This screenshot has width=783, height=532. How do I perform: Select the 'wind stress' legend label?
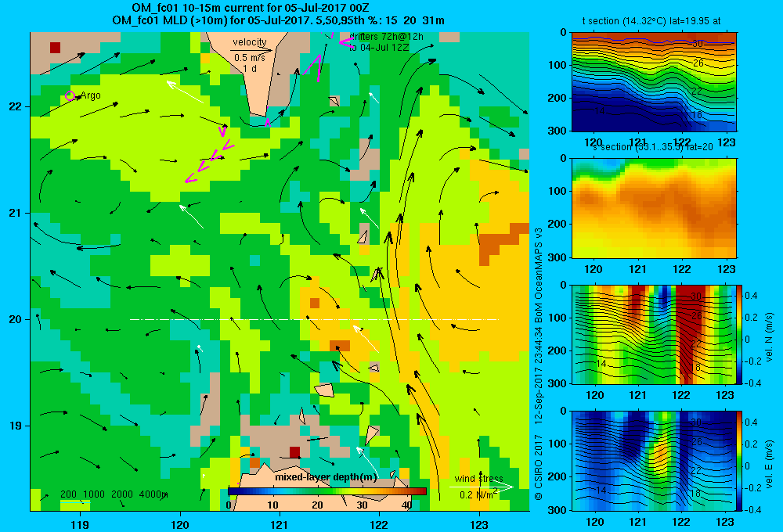[478, 479]
